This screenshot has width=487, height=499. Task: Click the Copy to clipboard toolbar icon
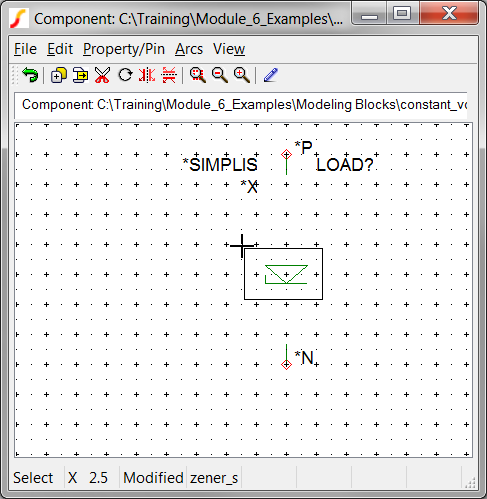(x=80, y=75)
